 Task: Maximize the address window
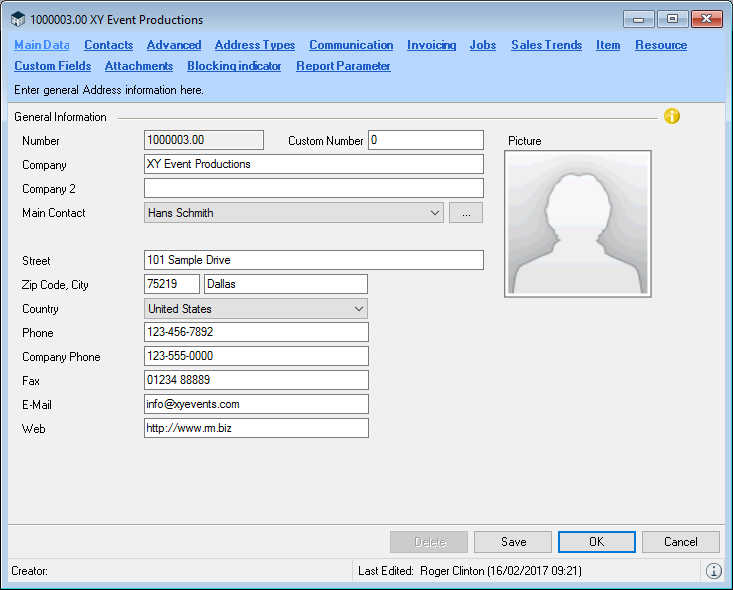coord(672,19)
